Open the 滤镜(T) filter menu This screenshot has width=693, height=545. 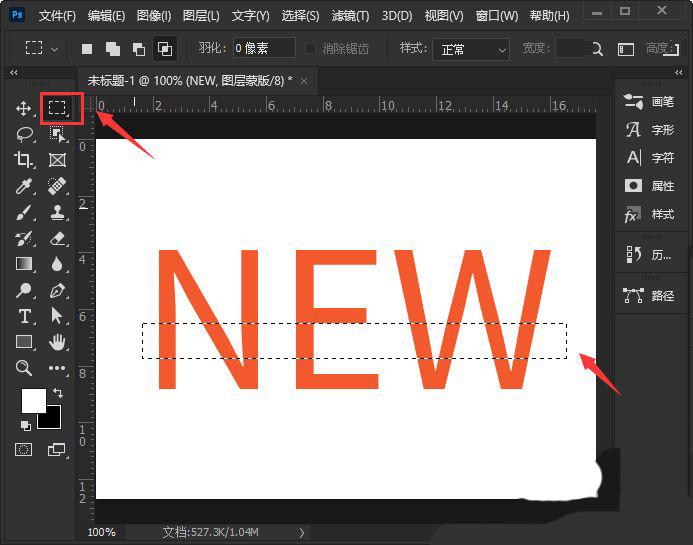(350, 16)
